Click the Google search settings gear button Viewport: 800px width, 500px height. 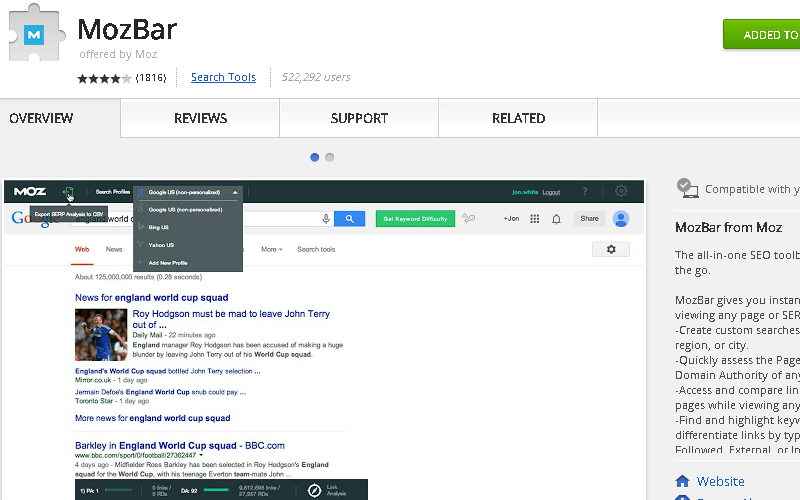(x=611, y=249)
